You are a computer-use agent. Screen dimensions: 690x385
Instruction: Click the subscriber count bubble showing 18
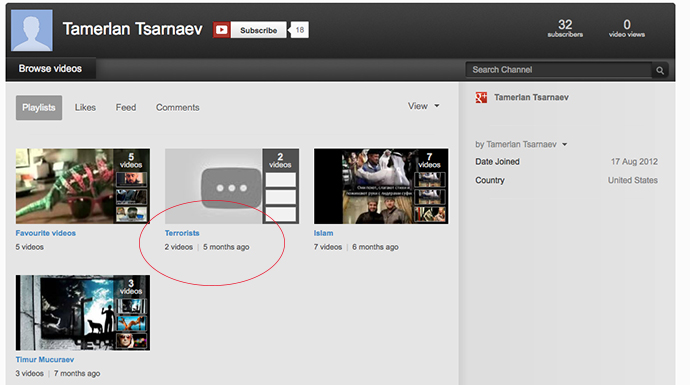(299, 30)
